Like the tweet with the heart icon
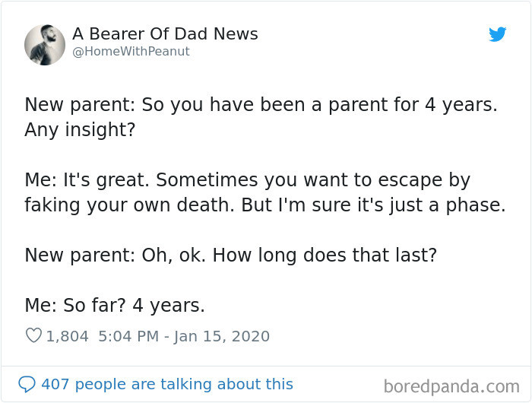Image resolution: width=532 pixels, height=403 pixels. tap(33, 335)
